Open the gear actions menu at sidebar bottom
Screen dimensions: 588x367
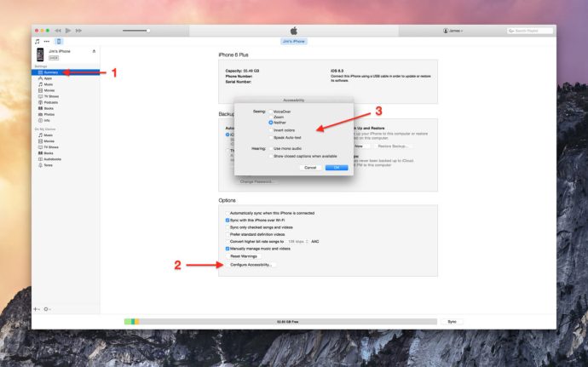(47, 309)
